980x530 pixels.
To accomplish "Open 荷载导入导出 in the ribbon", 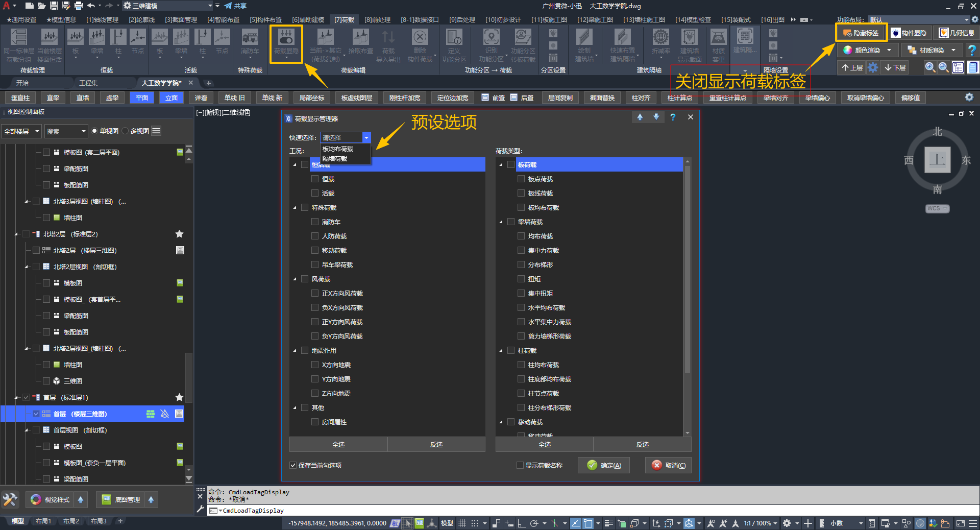I will (x=388, y=45).
